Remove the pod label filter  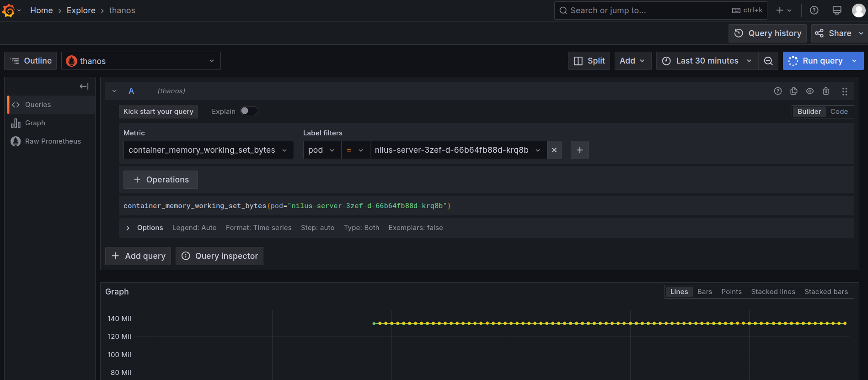pyautogui.click(x=554, y=150)
